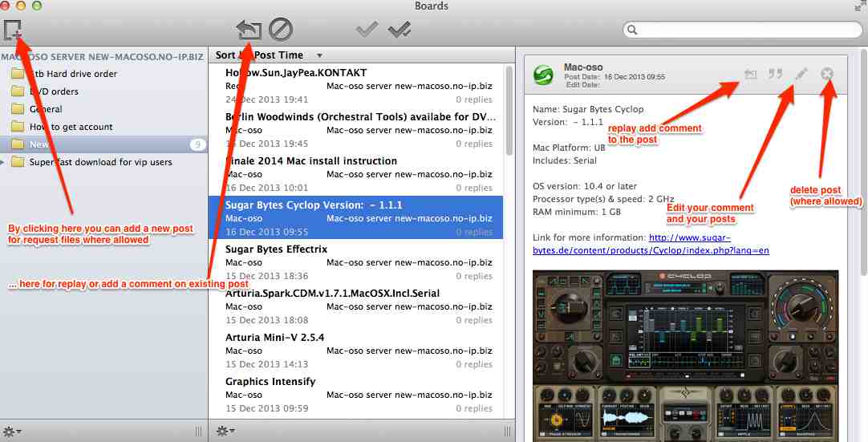Image resolution: width=868 pixels, height=442 pixels.
Task: Click the Mac-oso author name in post header
Action: 583,67
